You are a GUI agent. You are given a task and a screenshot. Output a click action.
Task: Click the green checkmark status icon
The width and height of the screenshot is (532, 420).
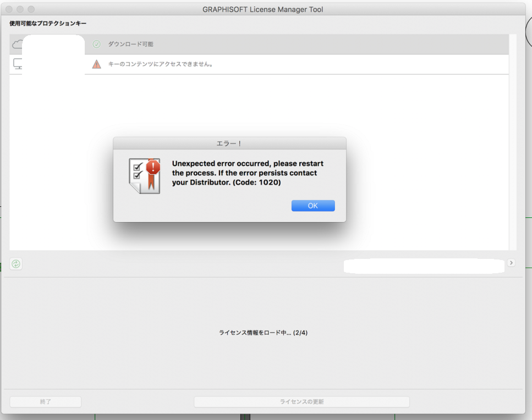coord(97,44)
